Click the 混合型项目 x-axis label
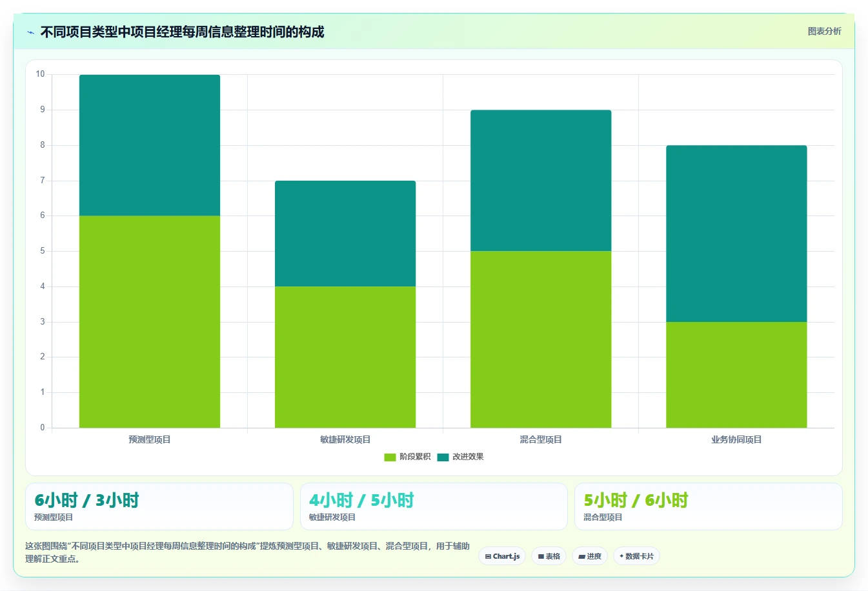 pyautogui.click(x=541, y=439)
